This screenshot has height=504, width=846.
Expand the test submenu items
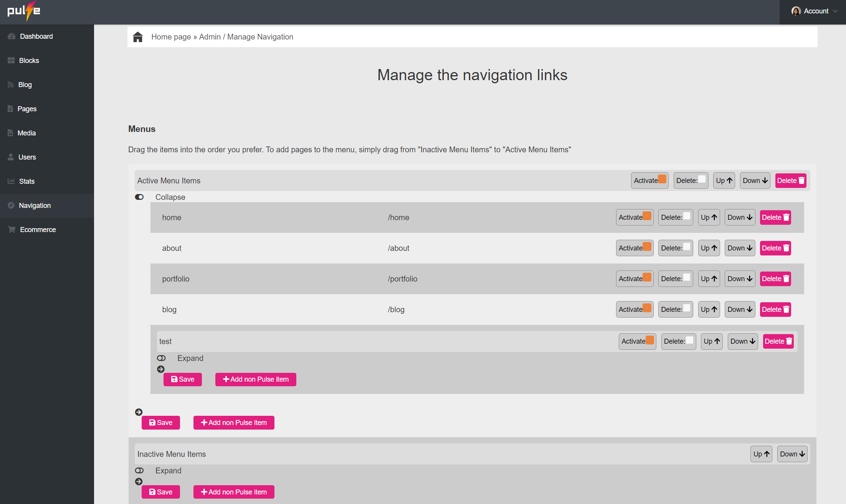point(161,358)
